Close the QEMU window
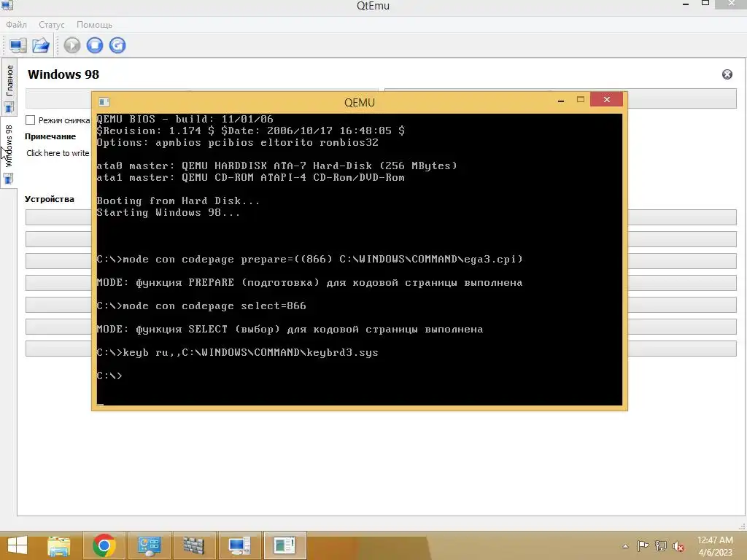Image resolution: width=747 pixels, height=560 pixels. click(606, 99)
